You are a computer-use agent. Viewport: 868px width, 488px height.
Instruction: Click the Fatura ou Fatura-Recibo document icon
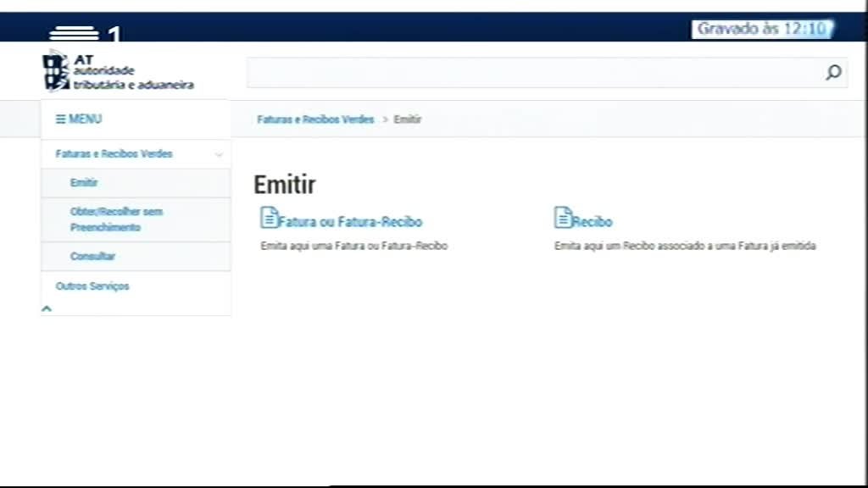click(x=268, y=218)
